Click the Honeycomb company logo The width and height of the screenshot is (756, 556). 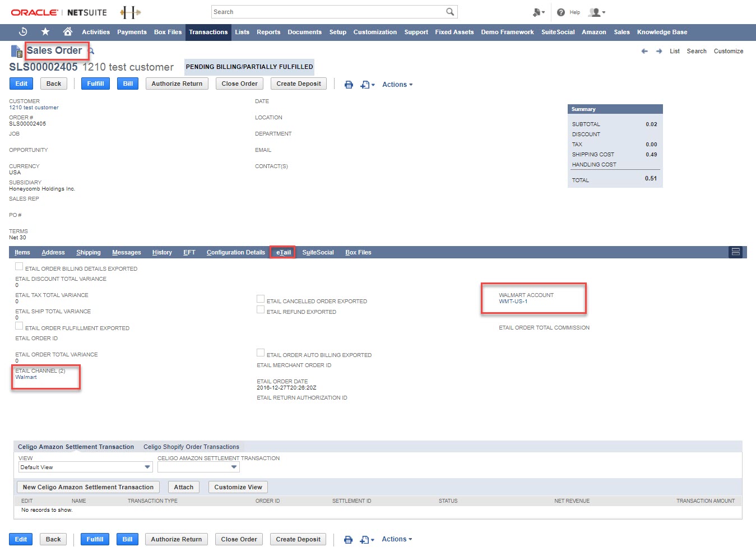click(x=130, y=12)
